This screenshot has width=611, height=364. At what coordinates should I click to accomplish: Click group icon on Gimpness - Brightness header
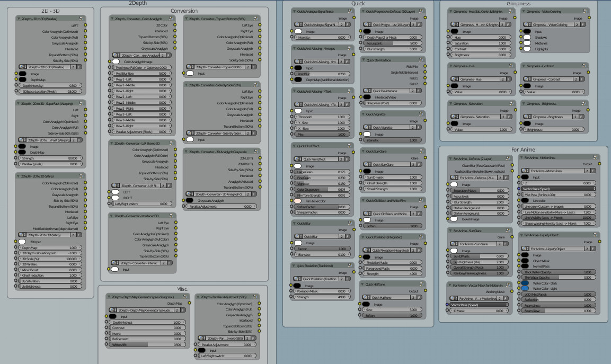tap(584, 103)
